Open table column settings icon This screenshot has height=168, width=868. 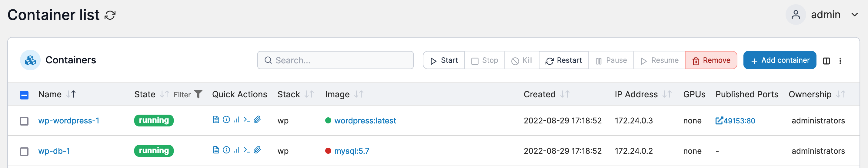coord(826,61)
